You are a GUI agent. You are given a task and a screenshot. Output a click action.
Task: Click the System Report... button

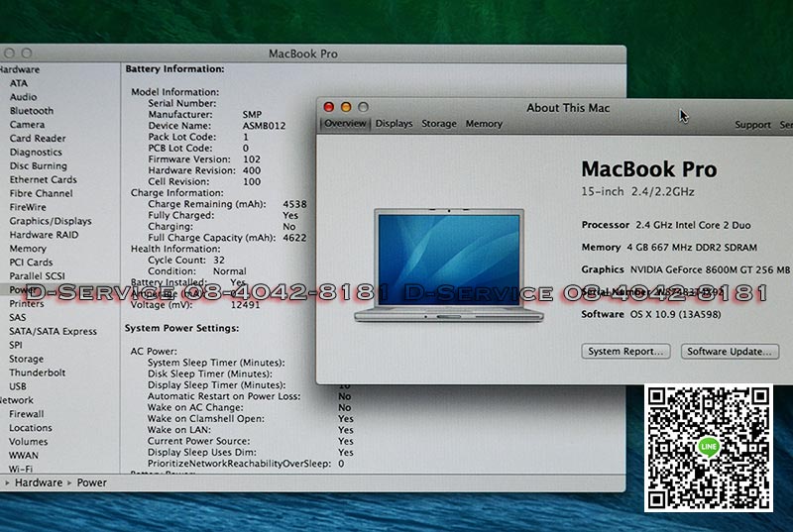(x=625, y=351)
